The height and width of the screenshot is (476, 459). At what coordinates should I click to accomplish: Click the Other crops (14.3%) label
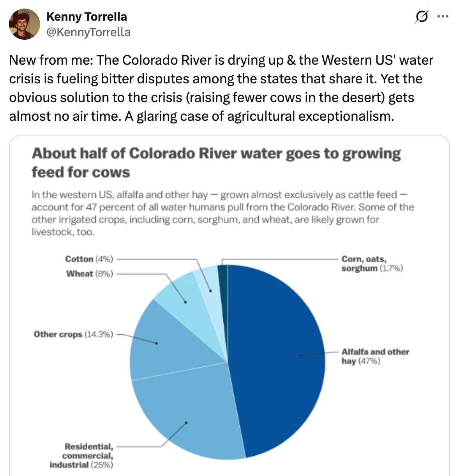(73, 334)
